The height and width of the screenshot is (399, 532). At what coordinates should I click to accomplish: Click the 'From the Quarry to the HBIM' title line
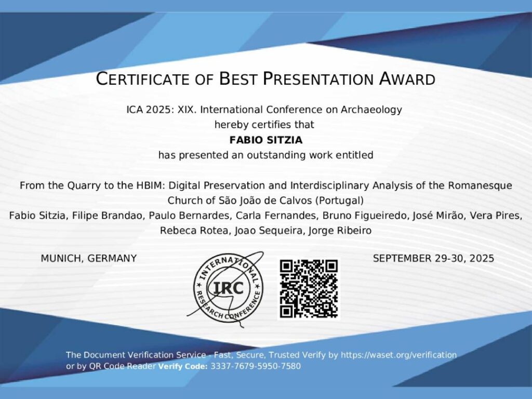point(265,185)
